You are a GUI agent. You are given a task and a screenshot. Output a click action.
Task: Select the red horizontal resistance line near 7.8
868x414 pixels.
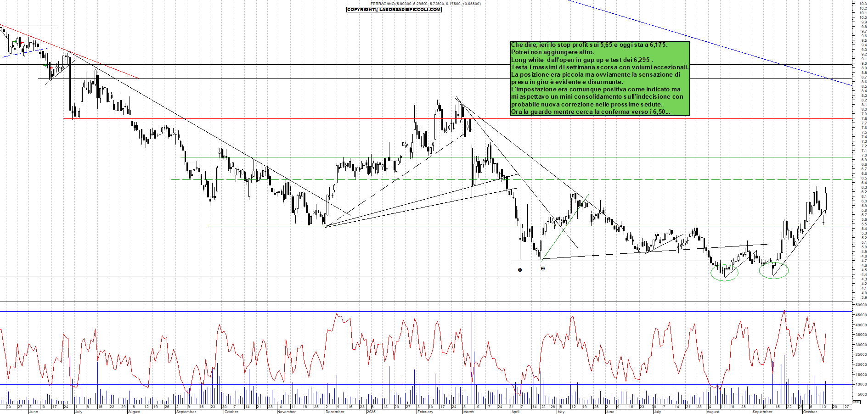[321, 119]
